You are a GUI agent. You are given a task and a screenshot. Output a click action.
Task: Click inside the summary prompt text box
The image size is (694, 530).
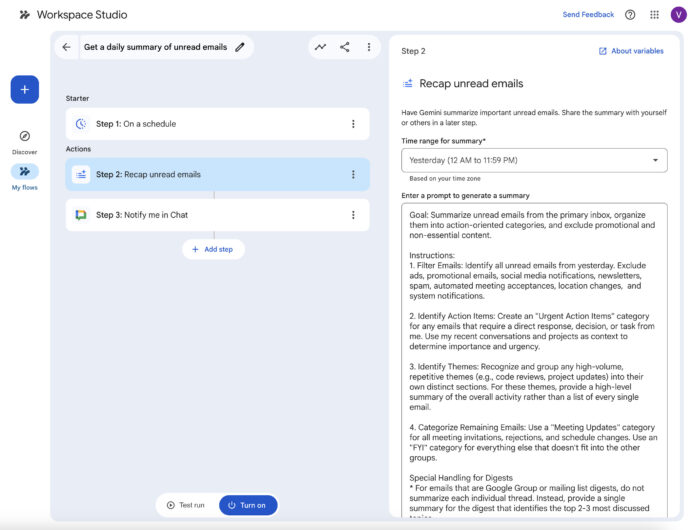534,360
